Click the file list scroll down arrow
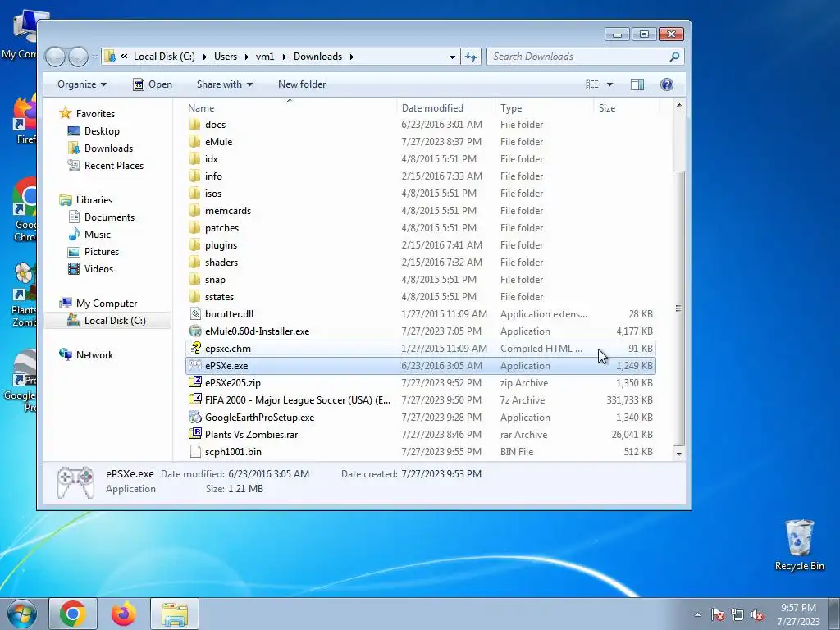The width and height of the screenshot is (840, 630). pos(678,454)
